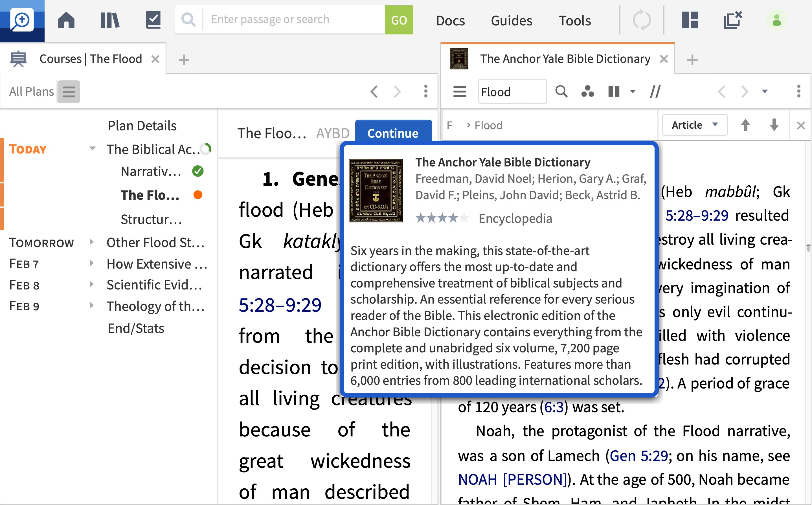This screenshot has height=505, width=812.
Task: Click the green completed check for Narrativ...
Action: (x=198, y=171)
